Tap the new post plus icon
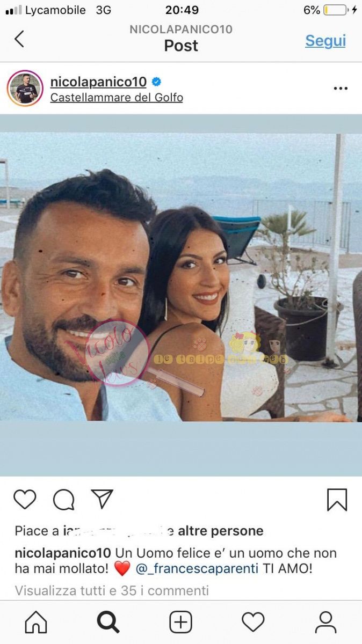Viewport: 362px width, 644px height. point(180,623)
